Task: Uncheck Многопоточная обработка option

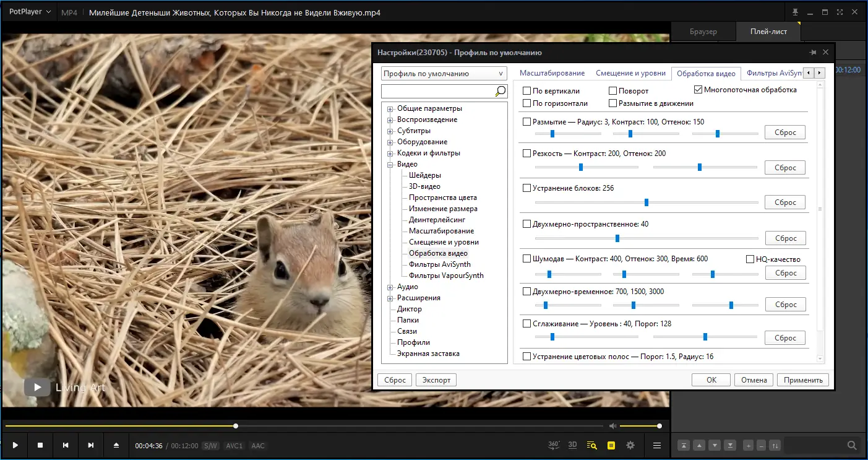Action: click(698, 90)
